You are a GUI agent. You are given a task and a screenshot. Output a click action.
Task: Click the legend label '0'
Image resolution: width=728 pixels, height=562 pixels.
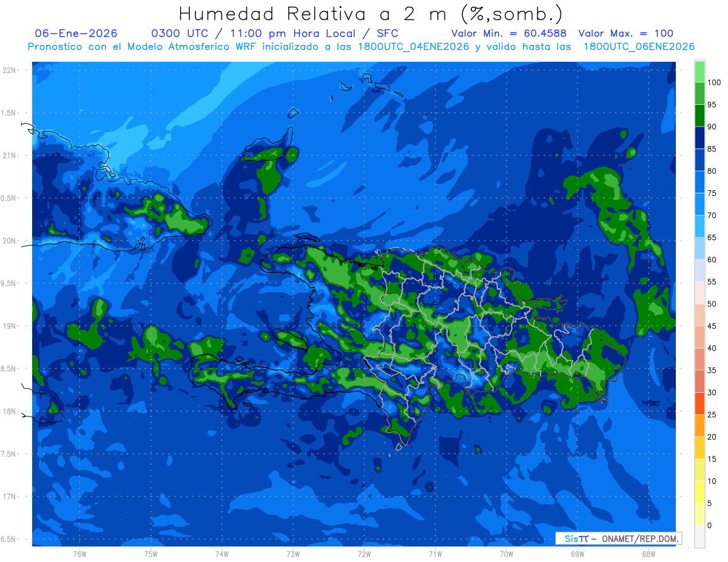coord(710,525)
